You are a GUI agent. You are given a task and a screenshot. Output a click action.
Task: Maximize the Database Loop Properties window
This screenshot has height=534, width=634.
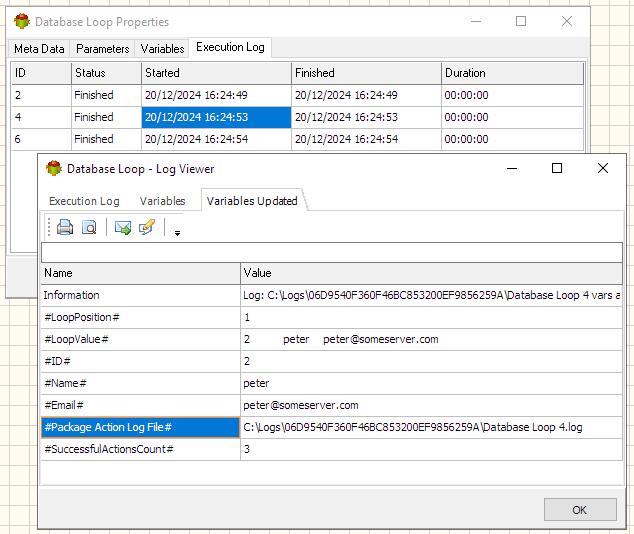tap(521, 21)
